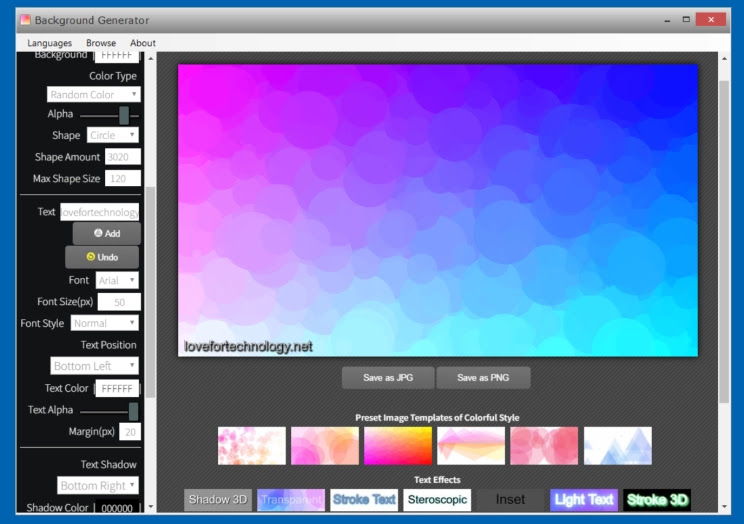Focus the Text input box
This screenshot has width=744, height=524.
pyautogui.click(x=100, y=212)
